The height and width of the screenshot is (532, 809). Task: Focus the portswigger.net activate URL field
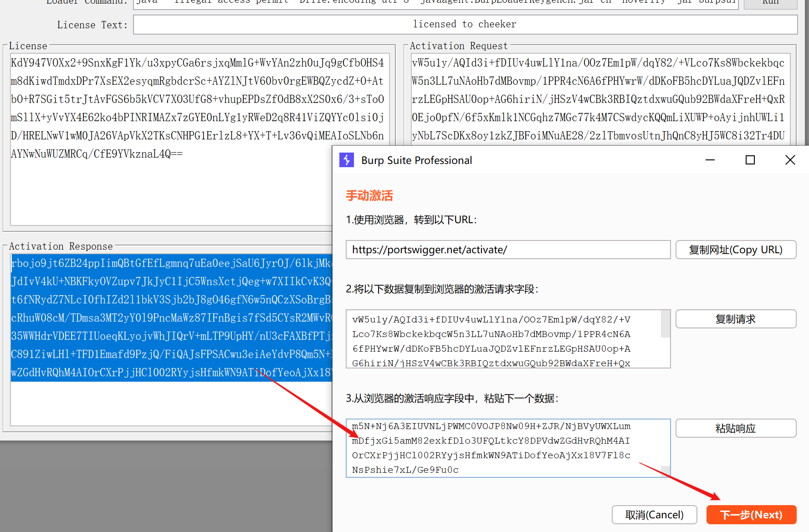(508, 250)
